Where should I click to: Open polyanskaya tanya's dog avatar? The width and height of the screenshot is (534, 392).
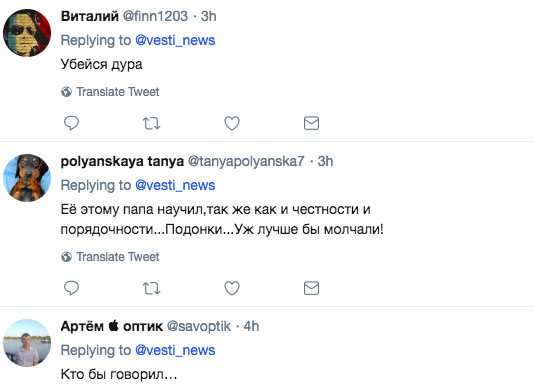pyautogui.click(x=27, y=178)
